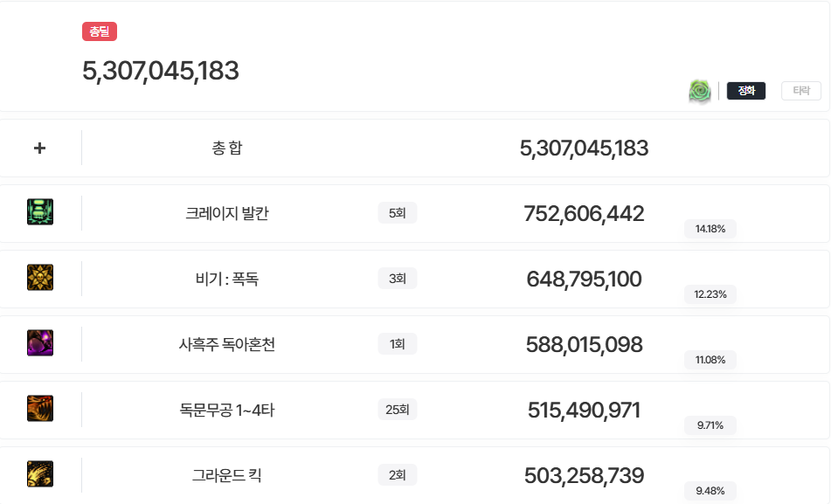Click the 3회 count badge for 폭독
Screen dimensions: 831x504
pyautogui.click(x=398, y=279)
